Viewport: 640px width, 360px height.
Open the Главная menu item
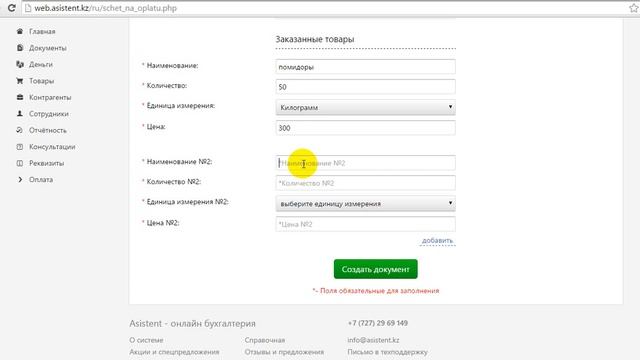point(42,31)
